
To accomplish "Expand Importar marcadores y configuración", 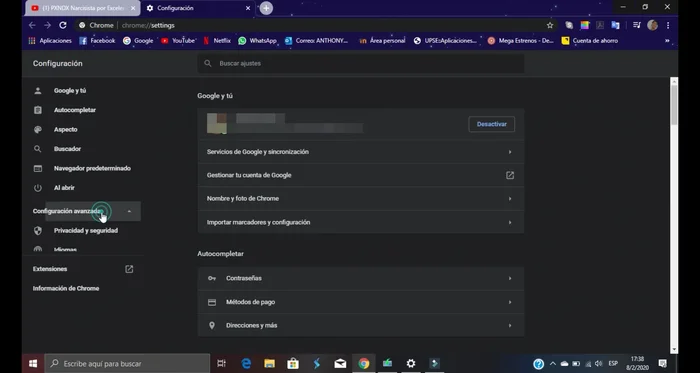I will (361, 222).
